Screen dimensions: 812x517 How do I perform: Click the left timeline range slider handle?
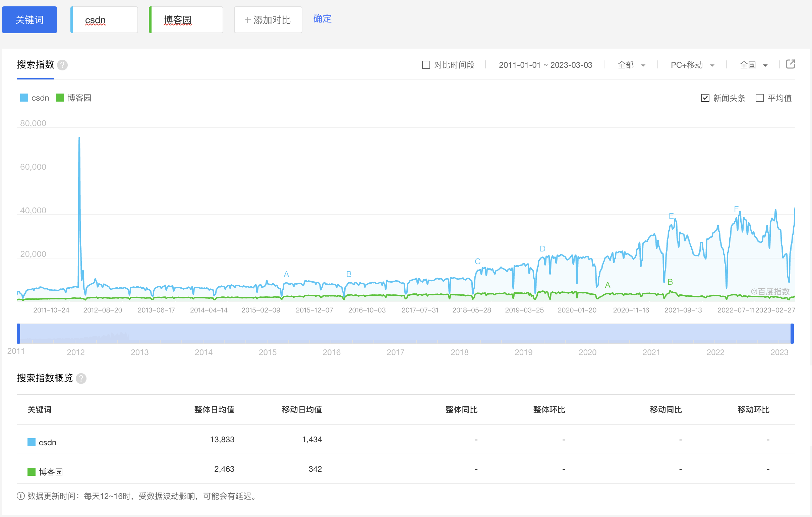[x=18, y=333]
